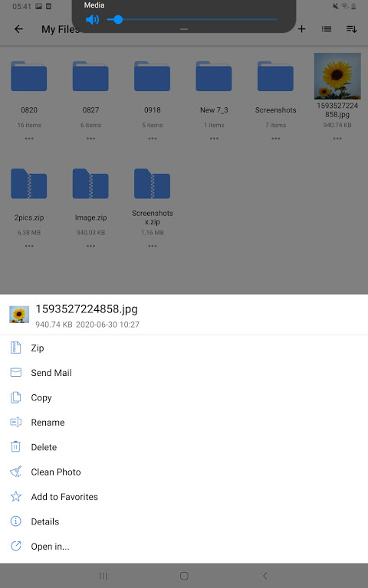Open the 0918 folder
This screenshot has height=588, width=368.
pyautogui.click(x=152, y=76)
